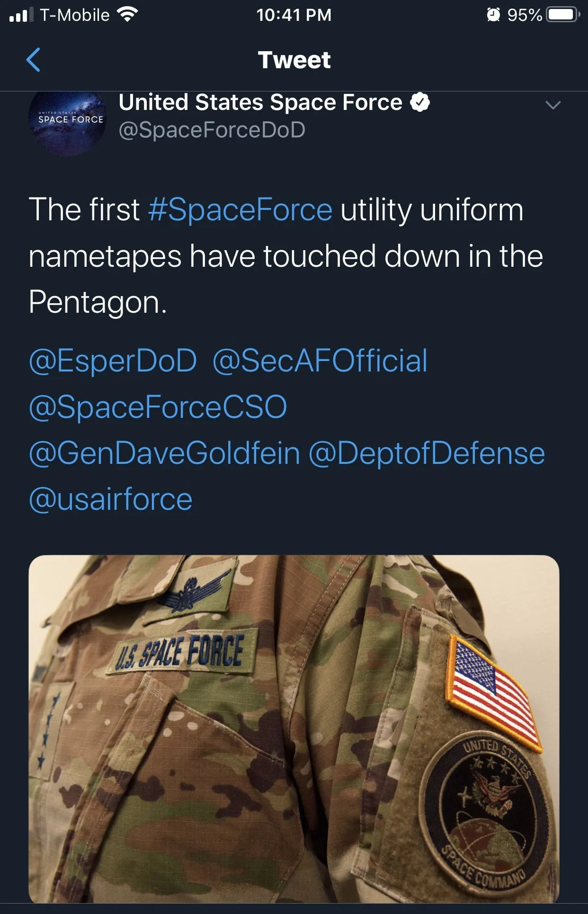The height and width of the screenshot is (914, 588).
Task: Open the @DeptofDefense mention
Action: pos(427,453)
